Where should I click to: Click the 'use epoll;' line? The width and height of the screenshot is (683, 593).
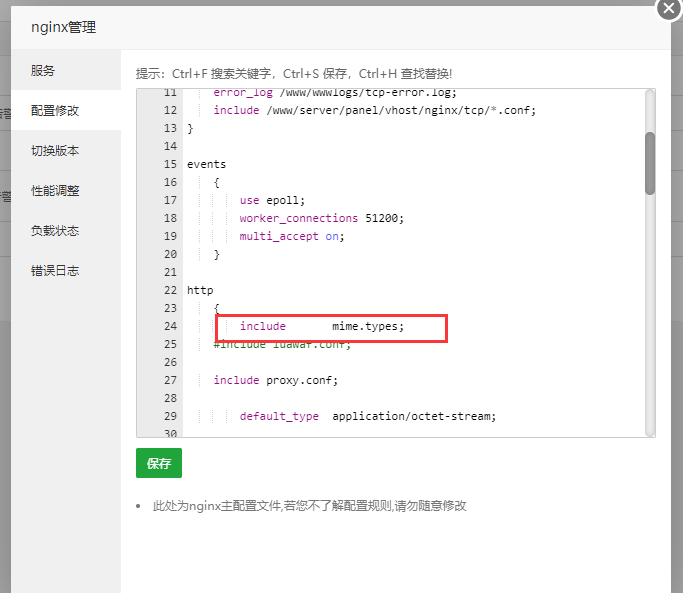272,200
